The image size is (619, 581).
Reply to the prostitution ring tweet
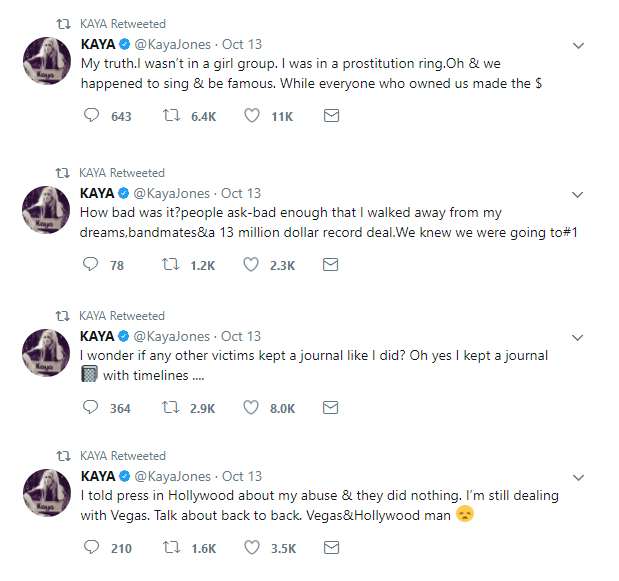(x=91, y=116)
